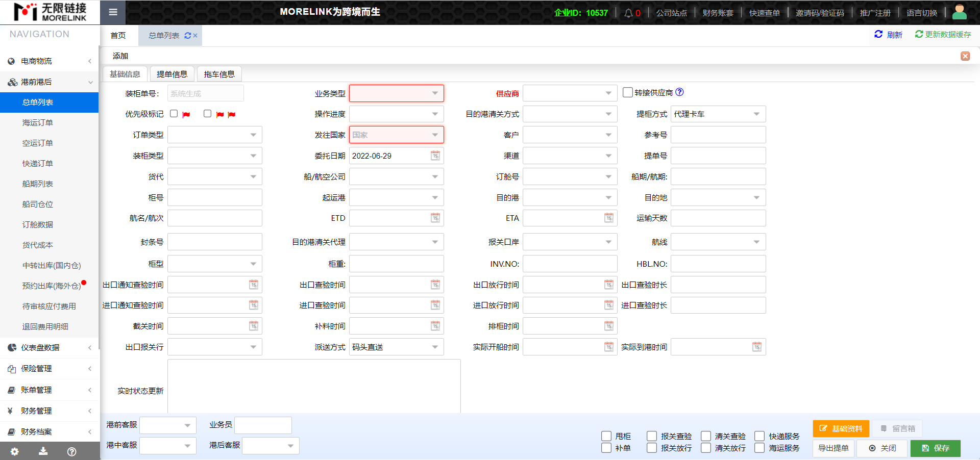Click the hamburger menu icon
This screenshot has height=460, width=980.
(113, 12)
